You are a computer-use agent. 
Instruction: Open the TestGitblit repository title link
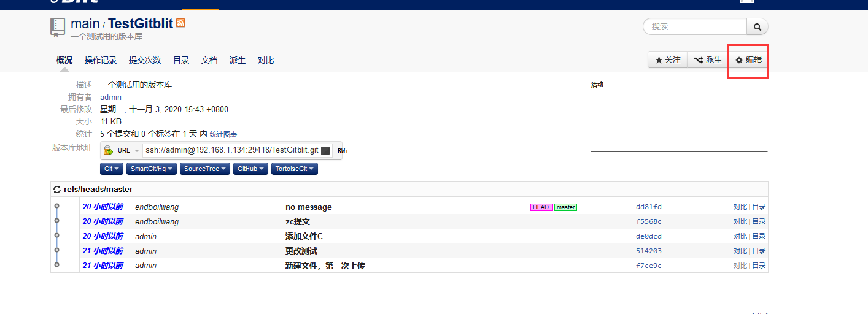(x=141, y=24)
